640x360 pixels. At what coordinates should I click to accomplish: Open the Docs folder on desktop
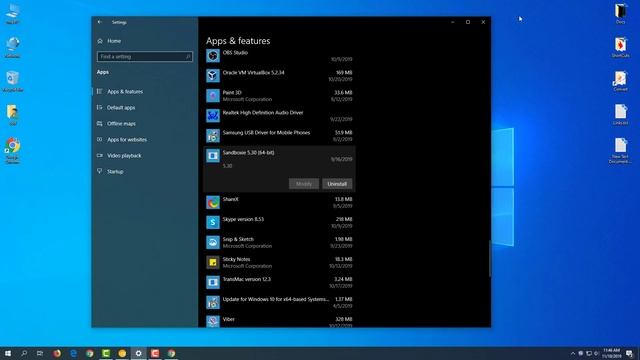[620, 13]
